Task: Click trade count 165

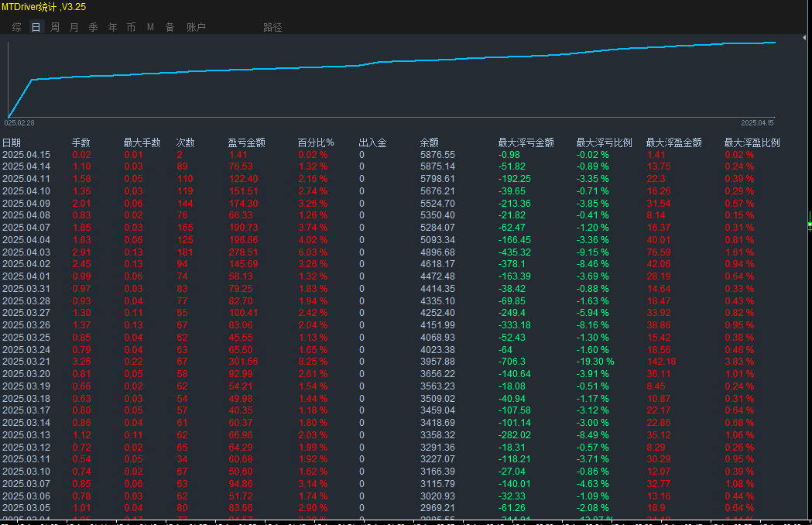Action: point(184,227)
